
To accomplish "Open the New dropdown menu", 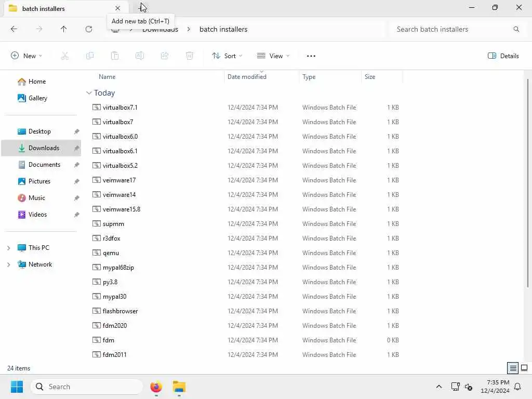I will [26, 56].
